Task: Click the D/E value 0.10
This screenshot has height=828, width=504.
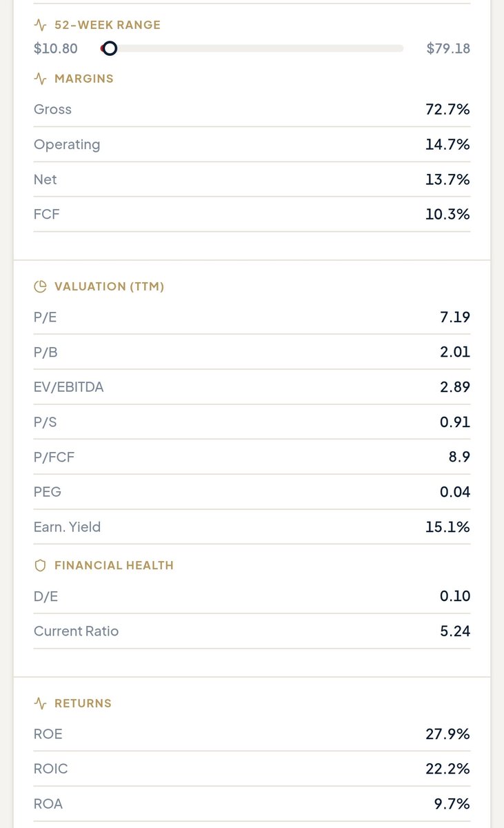Action: click(455, 596)
